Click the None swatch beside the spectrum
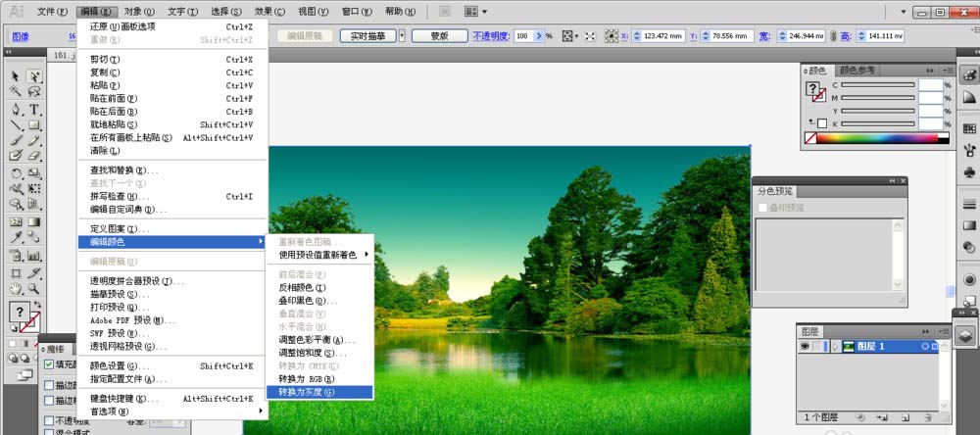This screenshot has height=435, width=980. pos(810,138)
